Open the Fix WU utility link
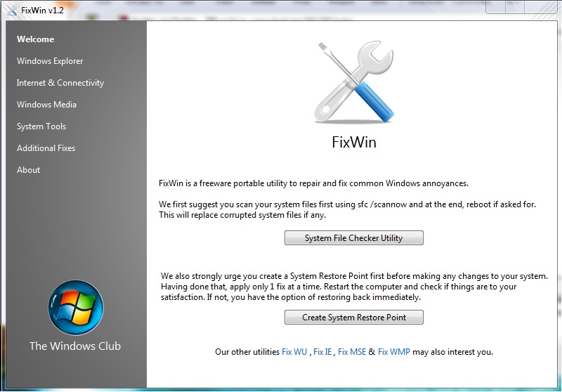The height and width of the screenshot is (392, 562). (294, 352)
